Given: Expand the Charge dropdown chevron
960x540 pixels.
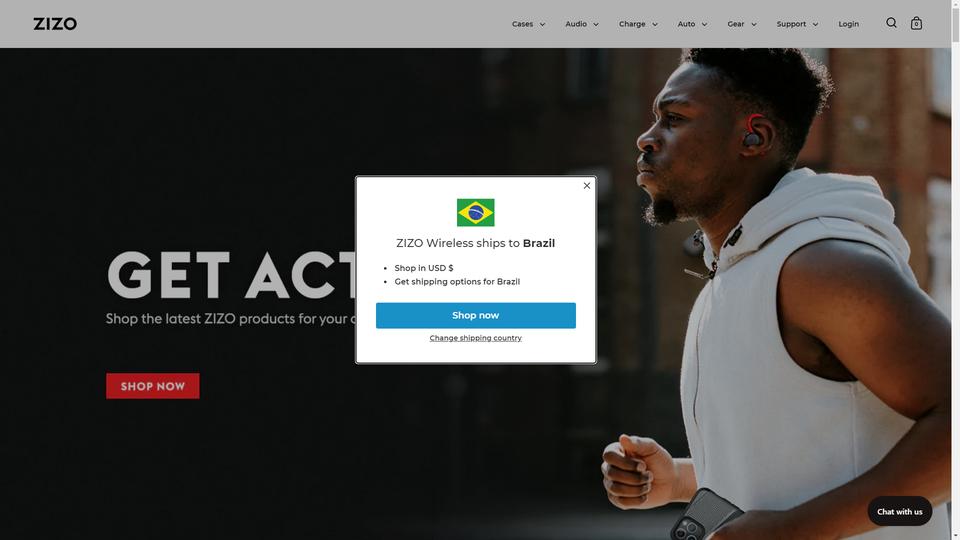Looking at the screenshot, I should pos(654,24).
